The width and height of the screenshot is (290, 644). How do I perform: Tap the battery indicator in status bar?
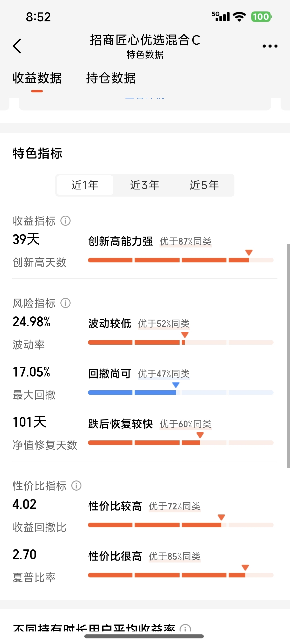pyautogui.click(x=261, y=17)
